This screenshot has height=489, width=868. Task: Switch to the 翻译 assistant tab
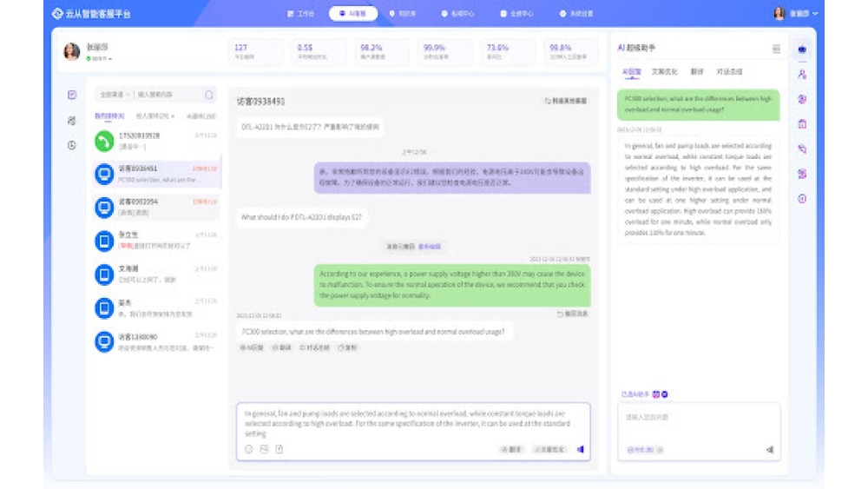697,72
